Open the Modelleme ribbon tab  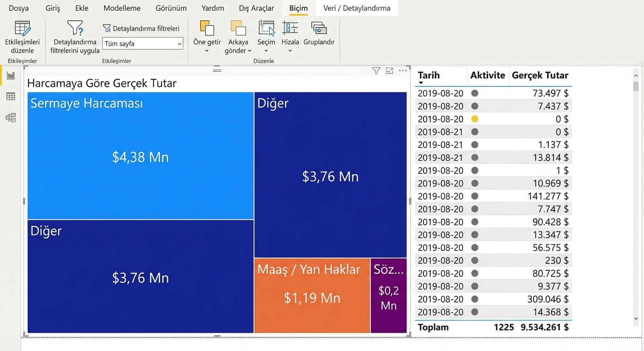[122, 8]
